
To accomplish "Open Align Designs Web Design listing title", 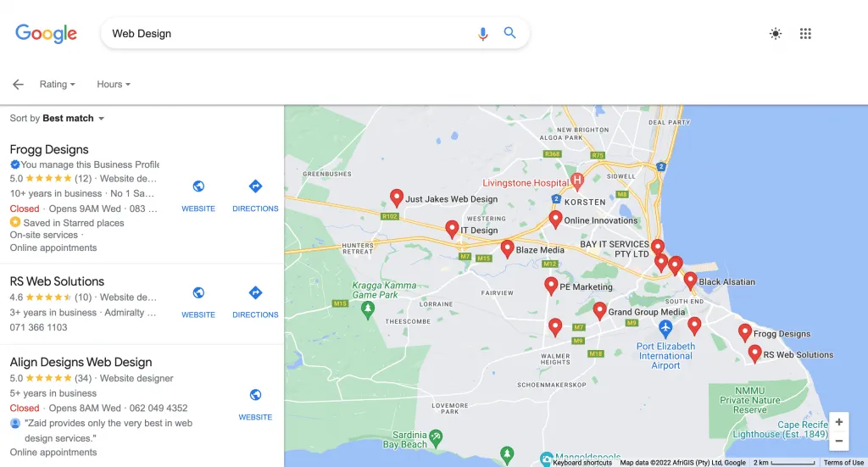I will point(81,362).
